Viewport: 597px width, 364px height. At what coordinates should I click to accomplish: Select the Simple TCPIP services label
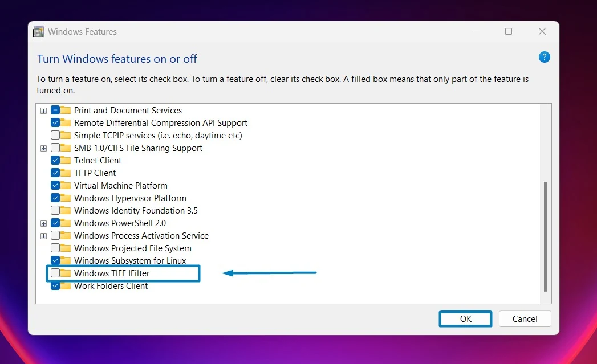coord(158,135)
